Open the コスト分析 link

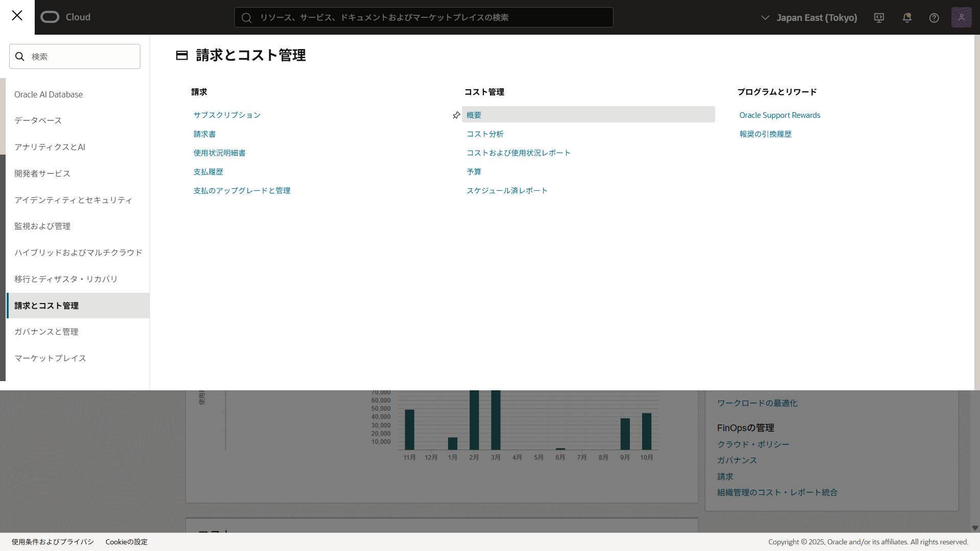coord(485,134)
